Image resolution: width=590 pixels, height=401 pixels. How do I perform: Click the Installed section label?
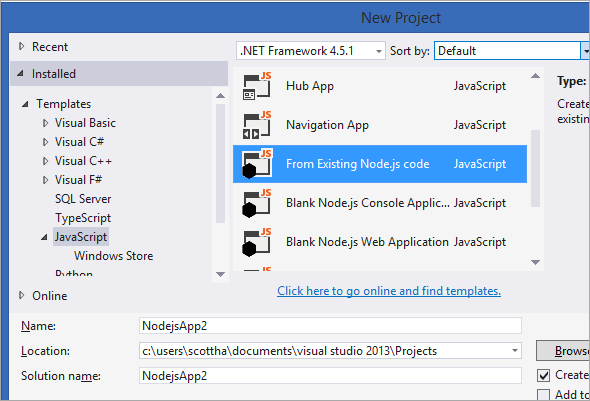pos(54,74)
